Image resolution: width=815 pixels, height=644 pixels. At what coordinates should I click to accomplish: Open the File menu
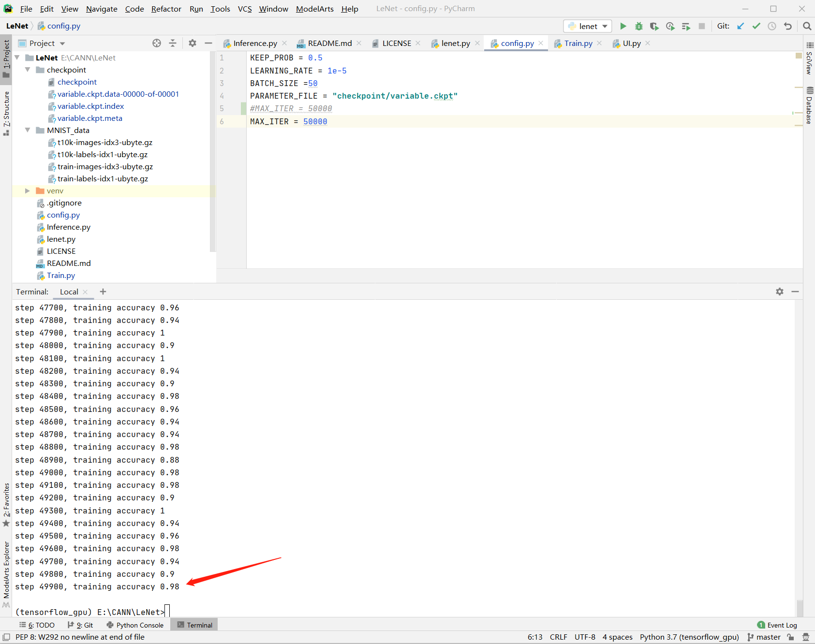point(26,9)
